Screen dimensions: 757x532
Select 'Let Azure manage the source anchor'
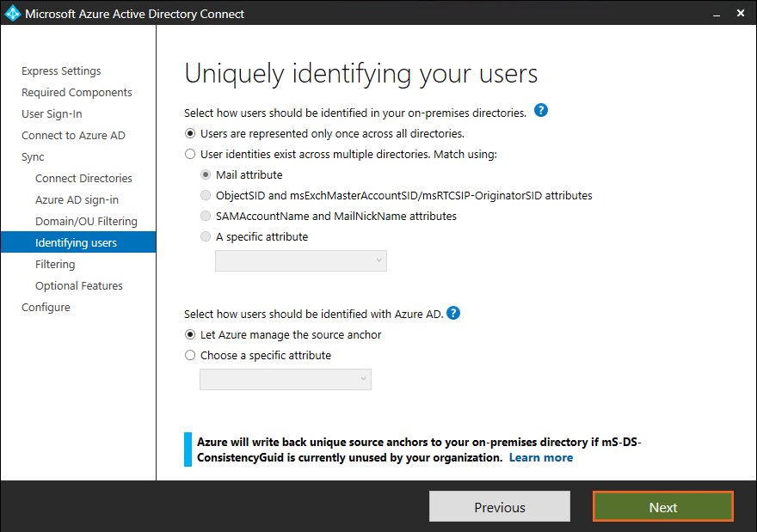tap(190, 335)
